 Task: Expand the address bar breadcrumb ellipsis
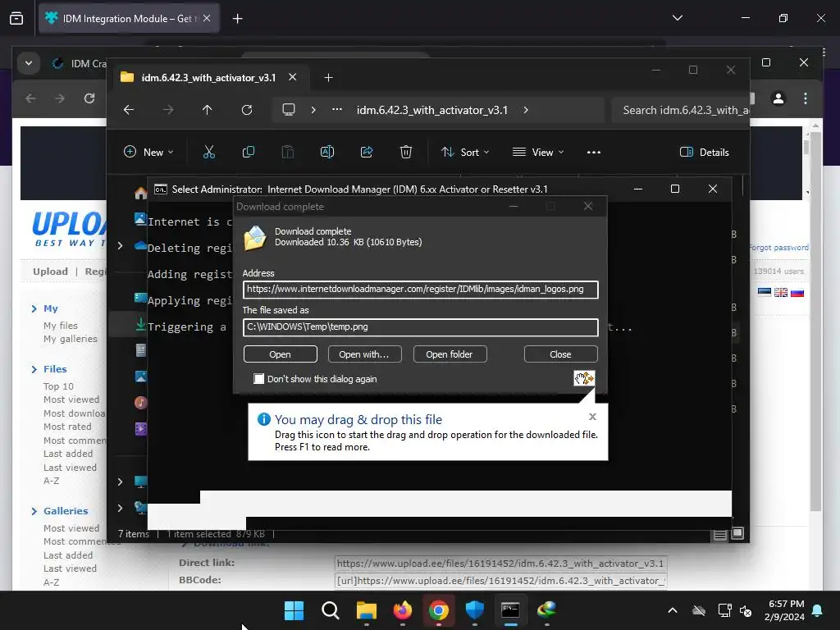(337, 109)
